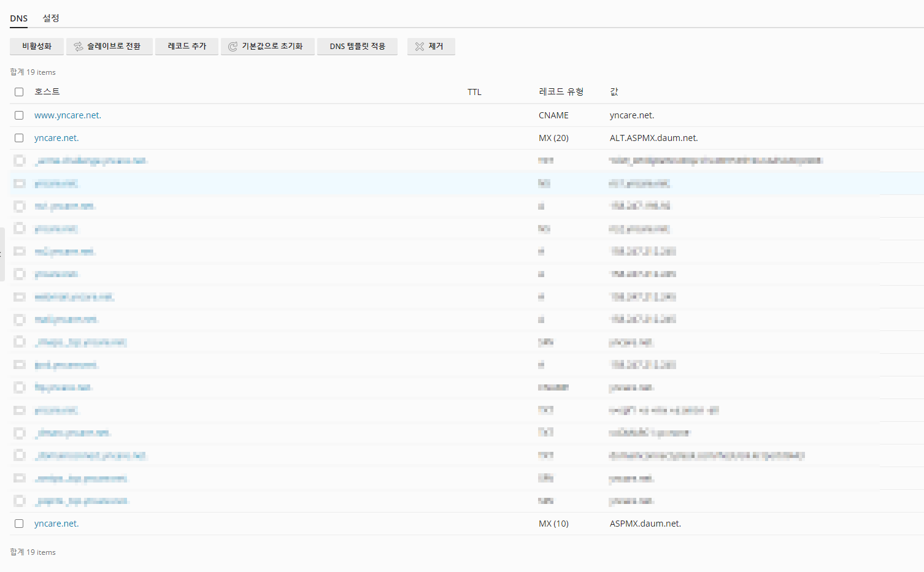Click the 비활성화 button

[x=37, y=47]
